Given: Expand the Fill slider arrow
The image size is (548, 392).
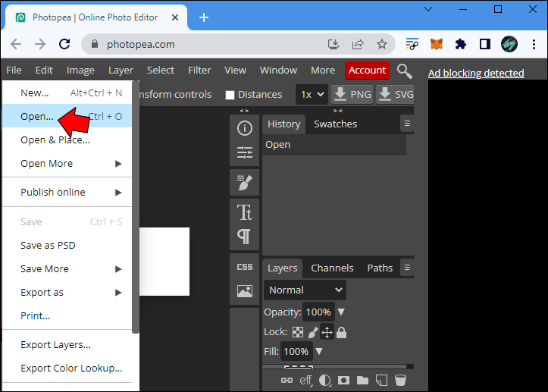Looking at the screenshot, I should (319, 351).
